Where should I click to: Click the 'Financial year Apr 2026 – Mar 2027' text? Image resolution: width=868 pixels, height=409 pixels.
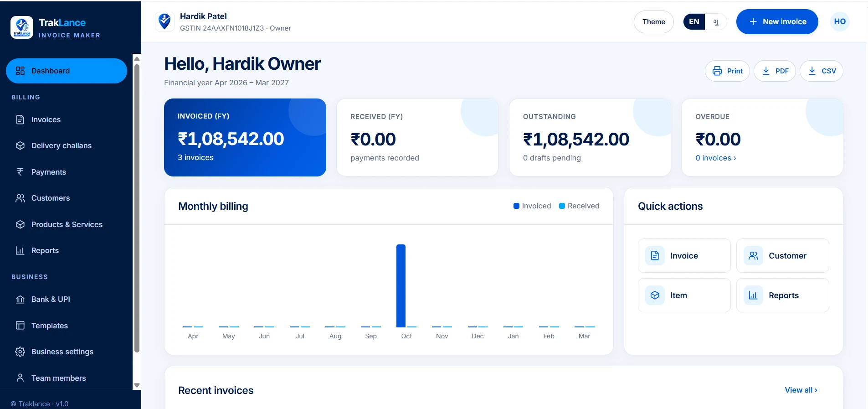226,83
